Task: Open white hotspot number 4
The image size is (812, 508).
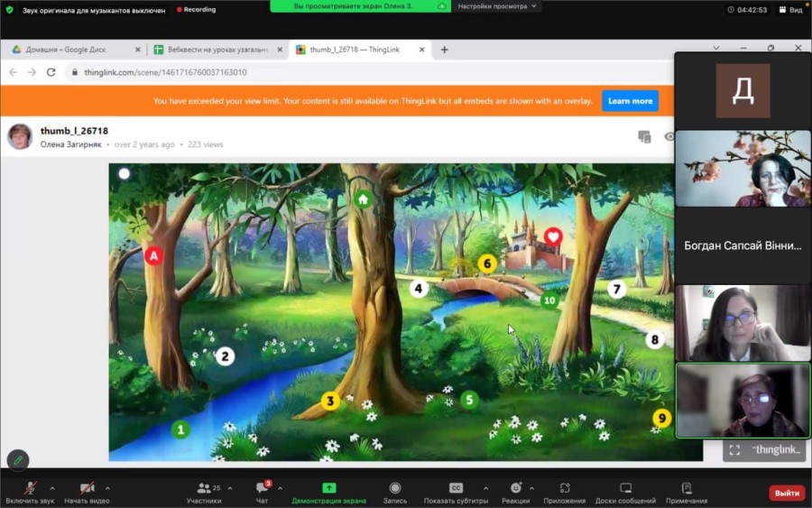Action: (x=419, y=289)
